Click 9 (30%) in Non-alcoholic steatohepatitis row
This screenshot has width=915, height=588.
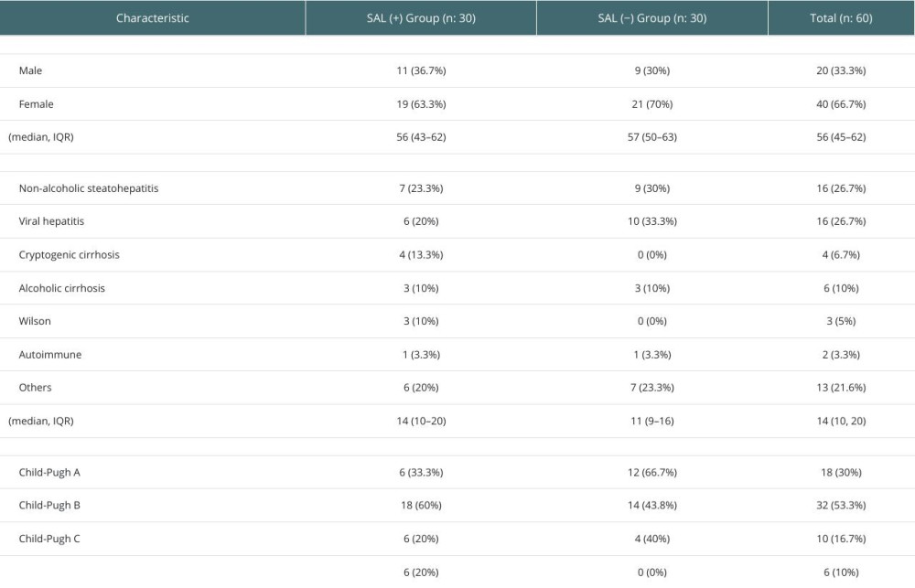tap(651, 188)
